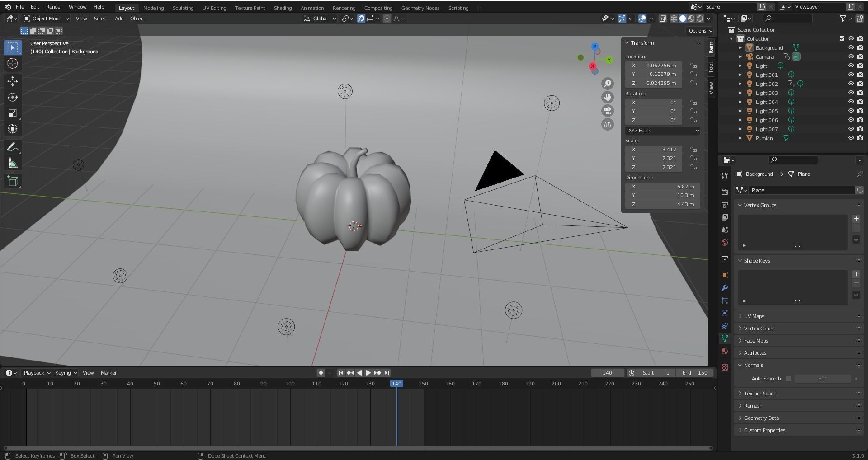Switch to the Modeling workspace tab
868x460 pixels.
click(153, 8)
